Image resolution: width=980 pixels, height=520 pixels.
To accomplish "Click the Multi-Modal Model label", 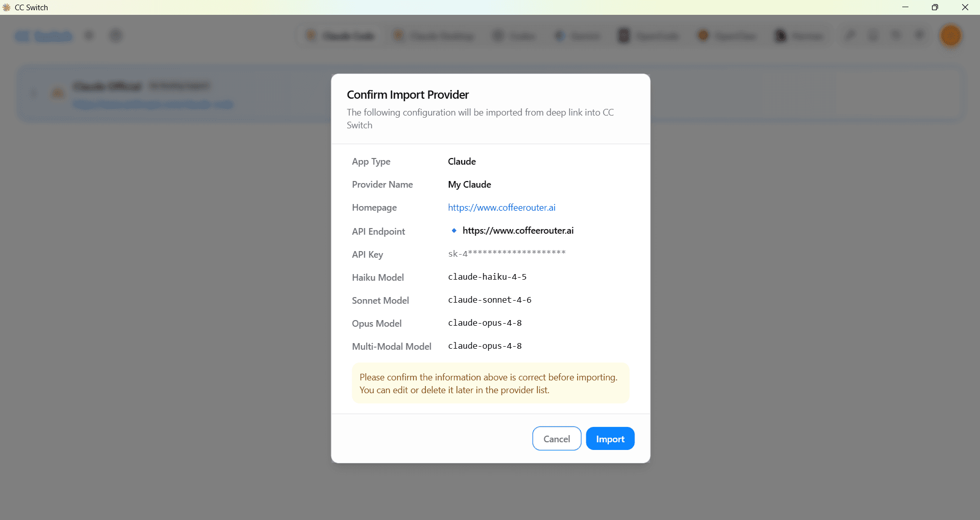I will [x=392, y=347].
